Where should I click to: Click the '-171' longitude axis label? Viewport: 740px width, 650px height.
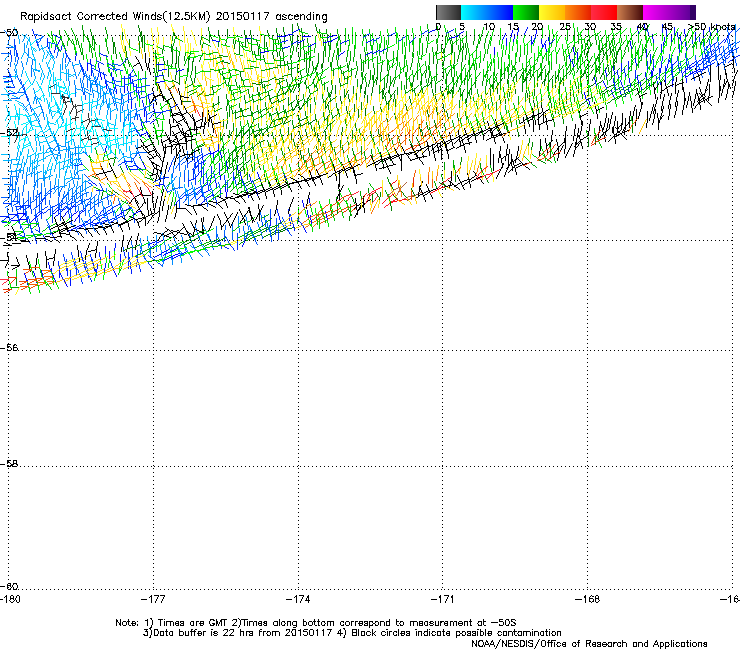pyautogui.click(x=442, y=599)
